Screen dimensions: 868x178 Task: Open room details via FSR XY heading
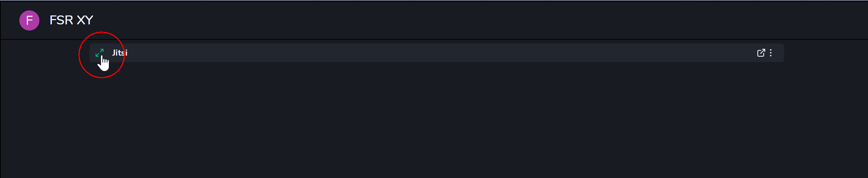click(x=71, y=20)
